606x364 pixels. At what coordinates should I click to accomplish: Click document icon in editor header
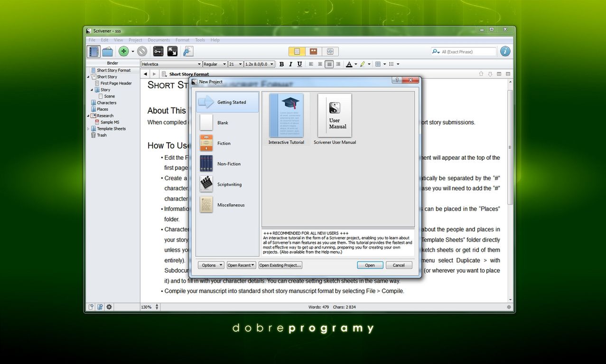pos(164,74)
